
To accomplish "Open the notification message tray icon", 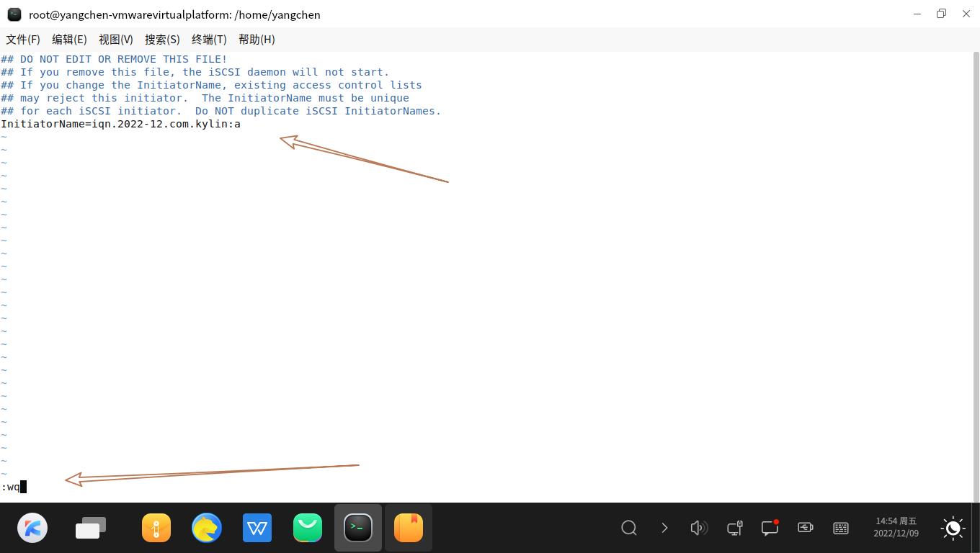I will point(770,528).
